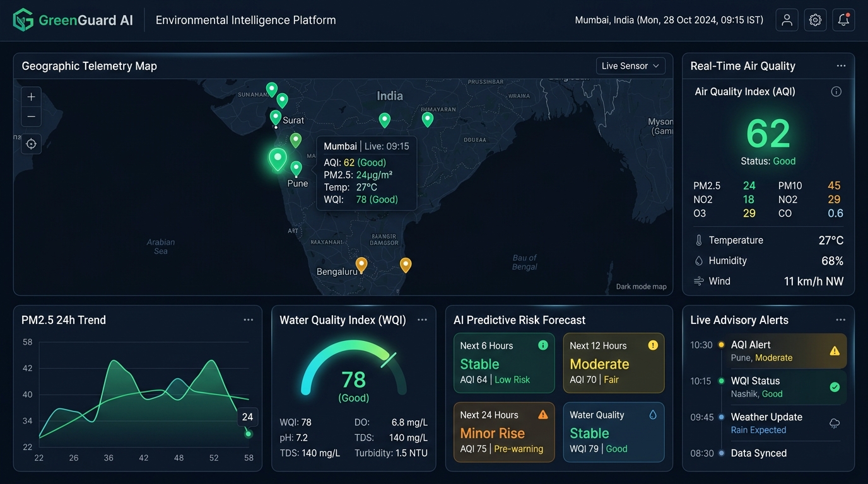Screen dimensions: 868x484
Task: Click Turbidity: 1.5 NTU value
Action: click(x=391, y=453)
